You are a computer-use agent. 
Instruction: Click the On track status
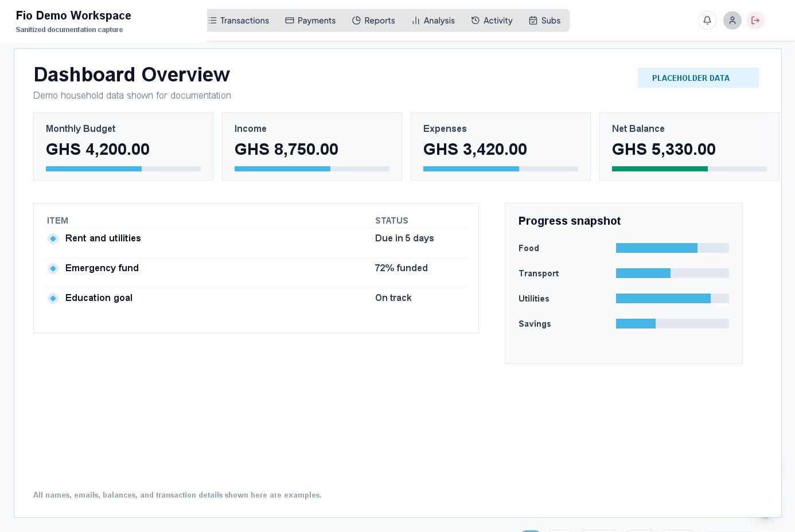(393, 298)
